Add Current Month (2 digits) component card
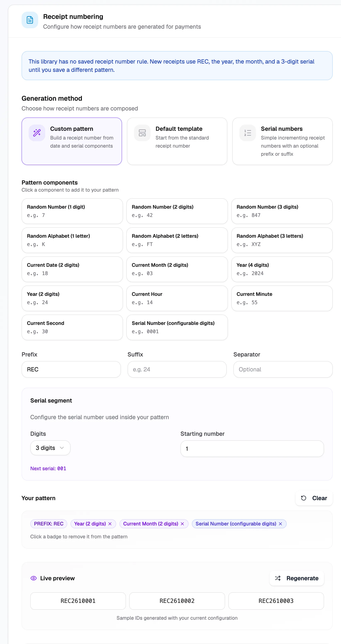341x644 pixels. click(177, 269)
